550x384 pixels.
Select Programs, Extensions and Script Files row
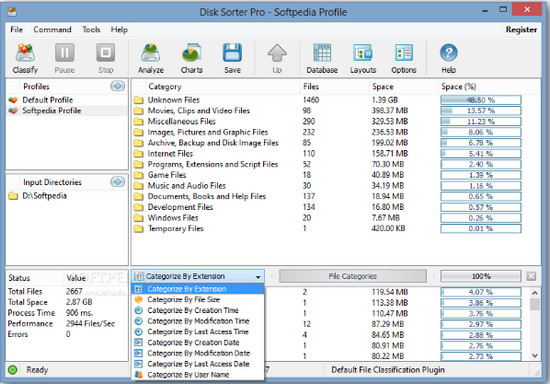tap(328, 164)
